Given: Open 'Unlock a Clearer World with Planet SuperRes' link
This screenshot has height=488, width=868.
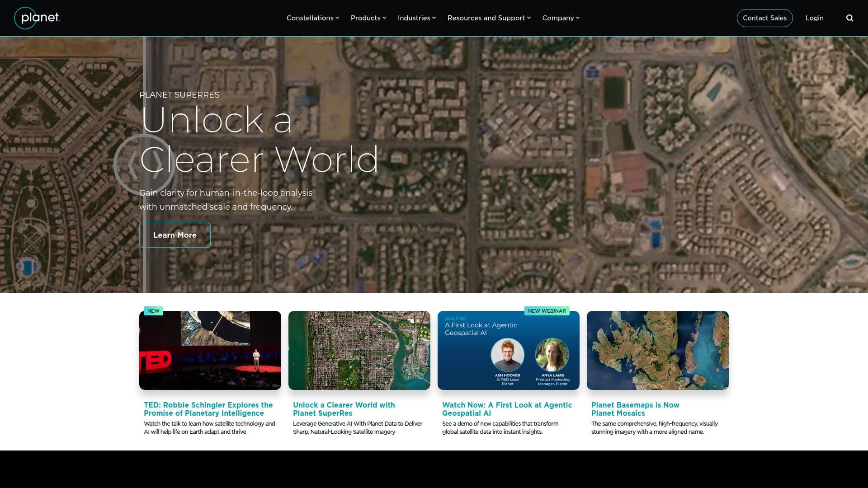Looking at the screenshot, I should click(344, 409).
